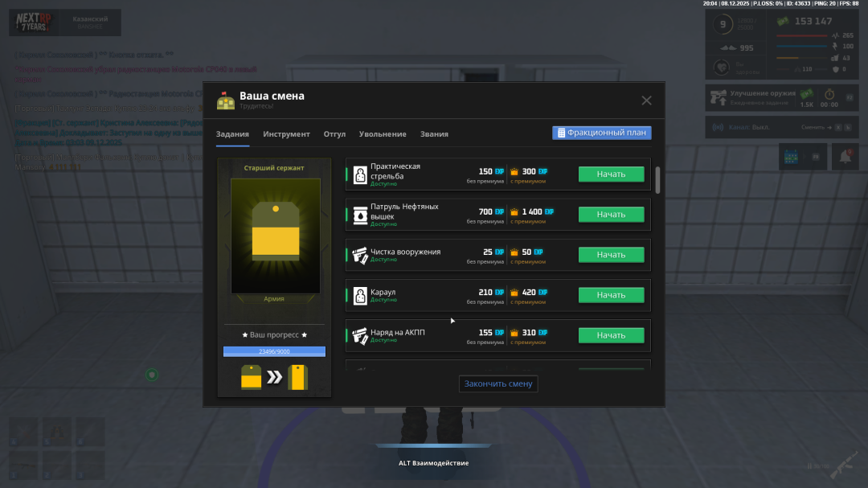Image resolution: width=868 pixels, height=488 pixels.
Task: Go to the Увольнение tab
Action: (x=383, y=134)
